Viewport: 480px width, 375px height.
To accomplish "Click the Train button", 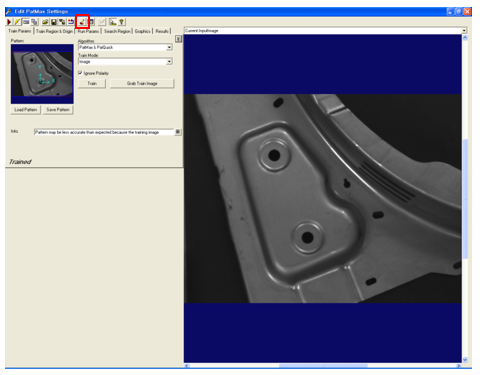I will pyautogui.click(x=92, y=83).
